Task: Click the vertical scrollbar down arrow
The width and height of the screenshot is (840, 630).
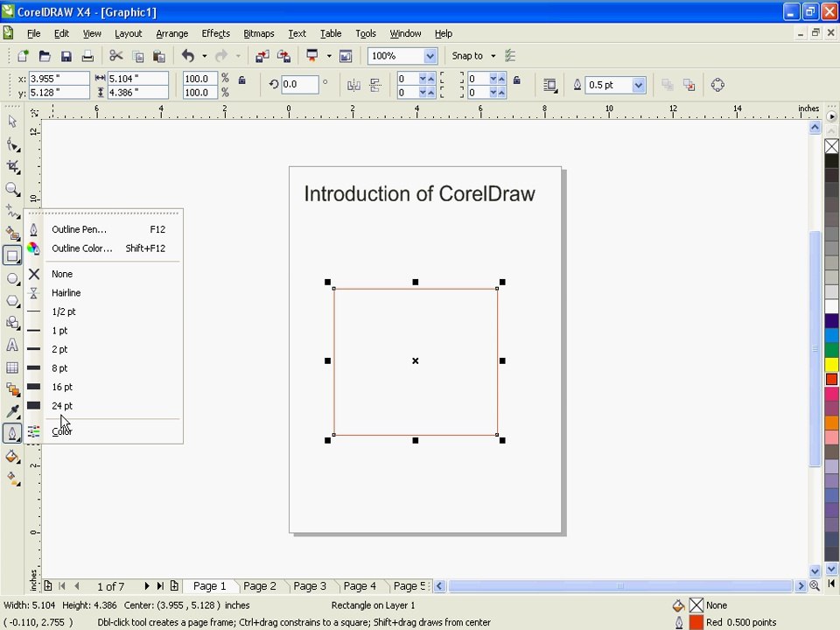Action: [x=815, y=571]
